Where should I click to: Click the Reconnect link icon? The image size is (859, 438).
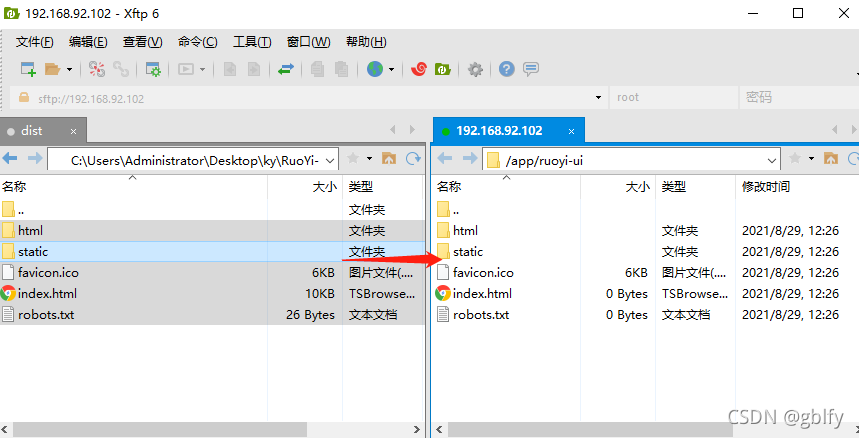click(121, 69)
